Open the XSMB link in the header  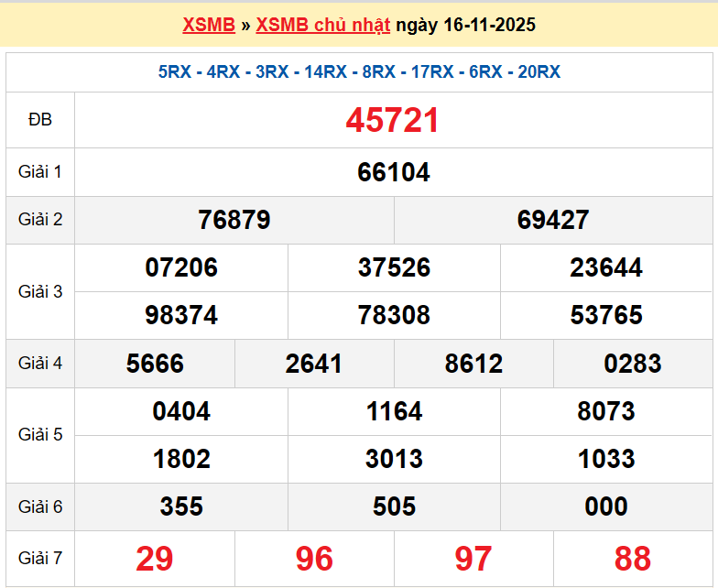209,25
